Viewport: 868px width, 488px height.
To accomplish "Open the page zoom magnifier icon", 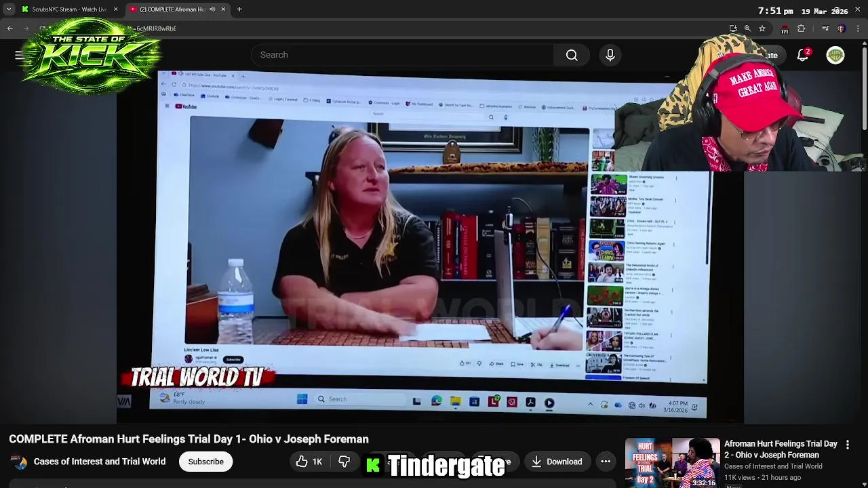I will tap(747, 28).
